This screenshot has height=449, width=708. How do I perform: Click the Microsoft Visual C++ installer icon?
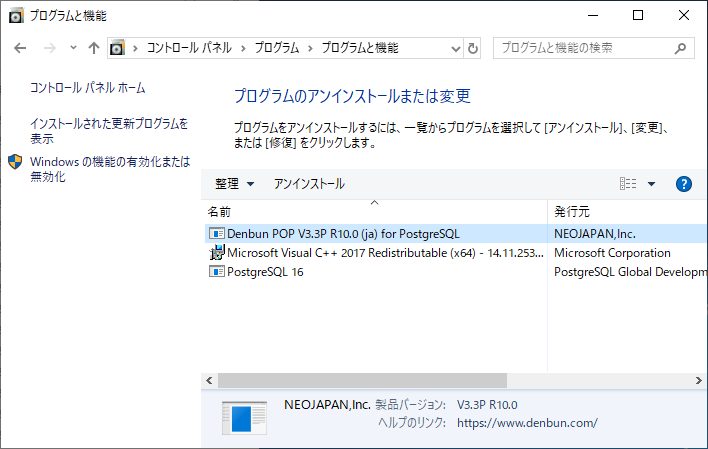point(217,253)
